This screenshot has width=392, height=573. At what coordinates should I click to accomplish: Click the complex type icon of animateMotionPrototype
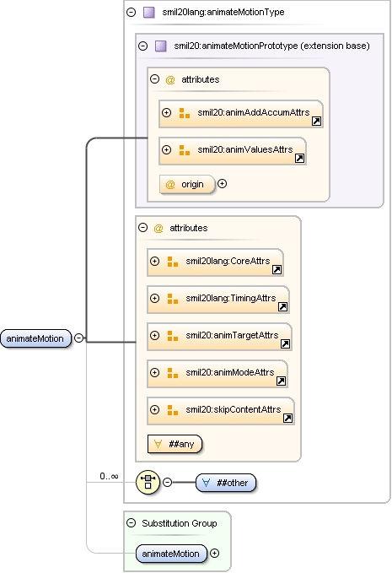(161, 46)
